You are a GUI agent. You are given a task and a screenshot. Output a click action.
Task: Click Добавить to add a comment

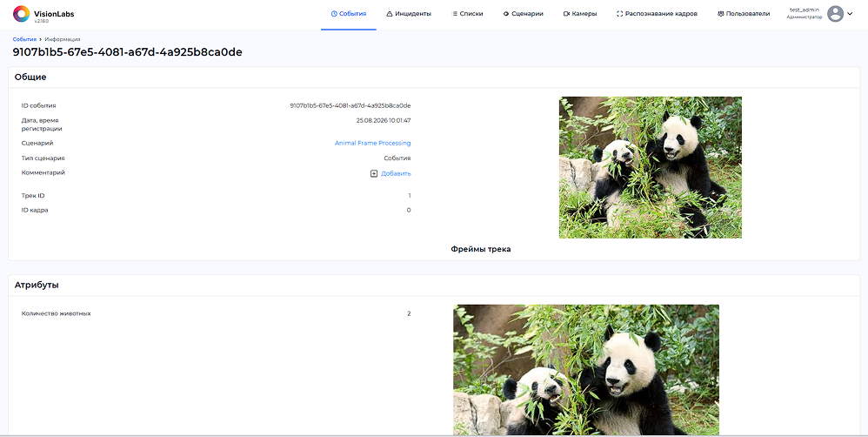[396, 173]
